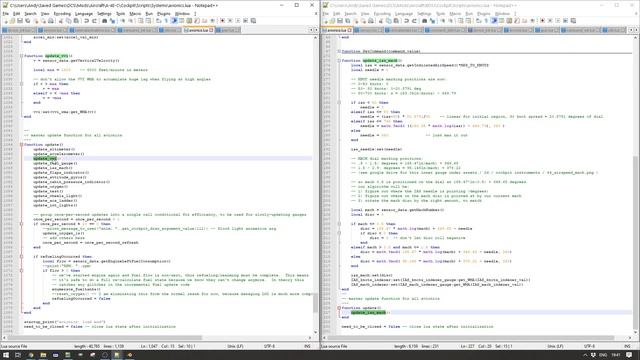The image size is (640, 360).
Task: Click left editor vertical scrollbar thumb
Action: tap(316, 303)
